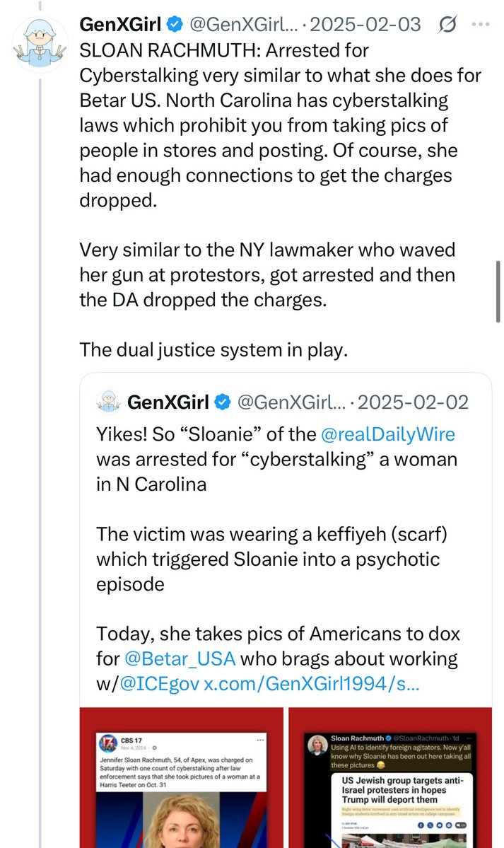Open the @Betar_USA mention
The width and height of the screenshot is (504, 848).
(x=182, y=658)
